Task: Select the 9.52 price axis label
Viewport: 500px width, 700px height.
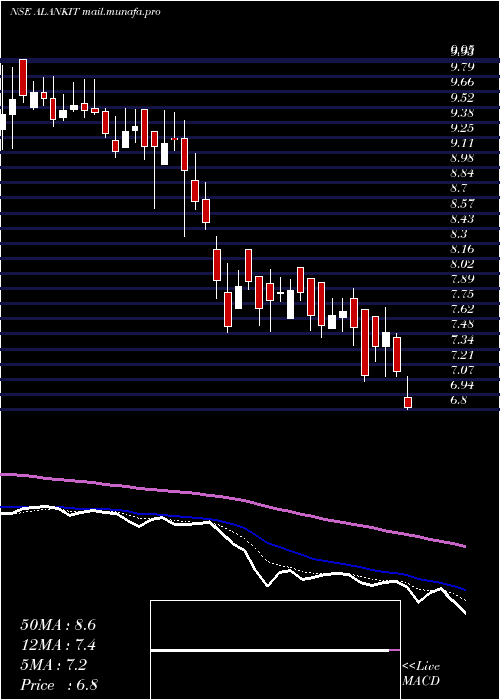Action: point(462,97)
